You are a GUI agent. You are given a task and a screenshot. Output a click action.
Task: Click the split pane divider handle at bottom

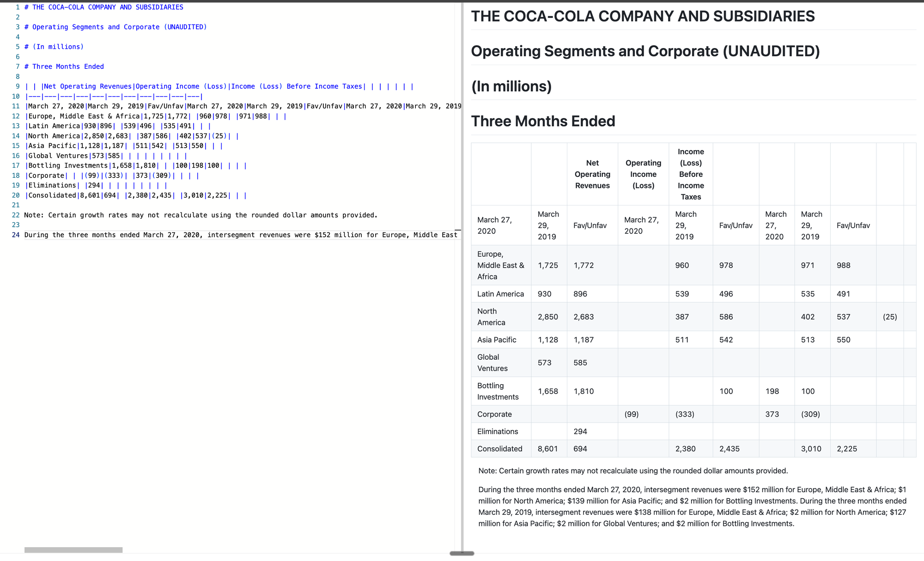462,553
